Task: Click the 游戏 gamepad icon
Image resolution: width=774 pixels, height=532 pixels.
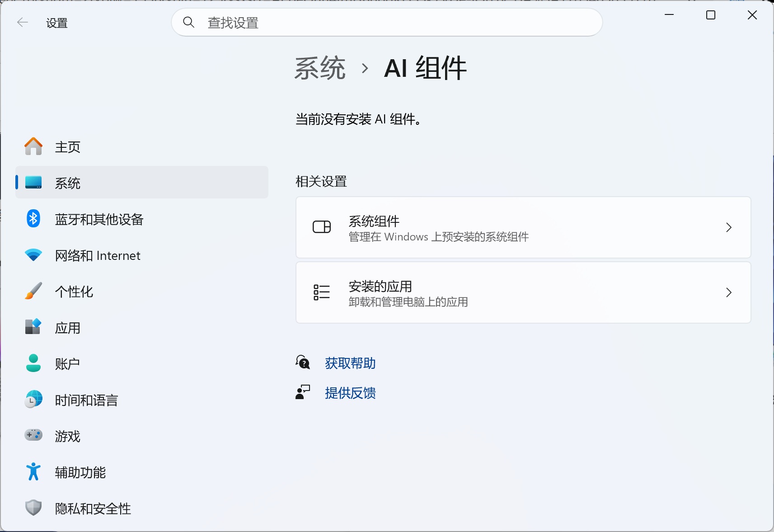Action: pos(33,435)
